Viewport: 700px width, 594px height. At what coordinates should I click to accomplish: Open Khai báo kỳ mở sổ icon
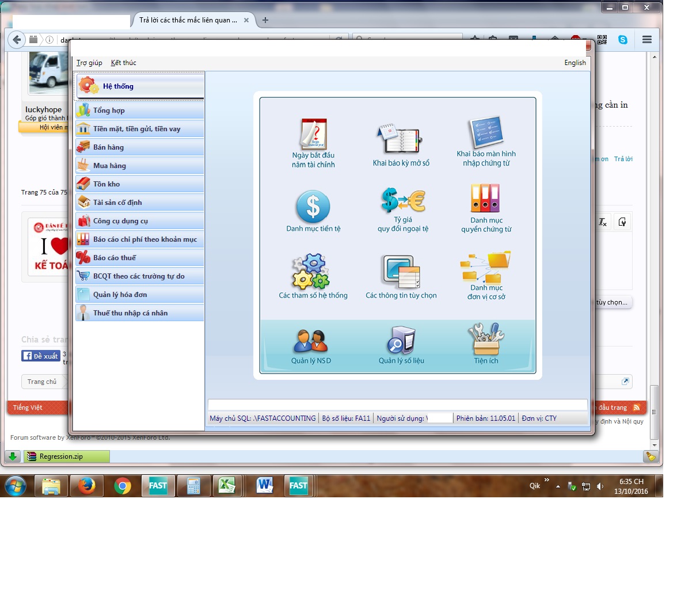click(401, 139)
